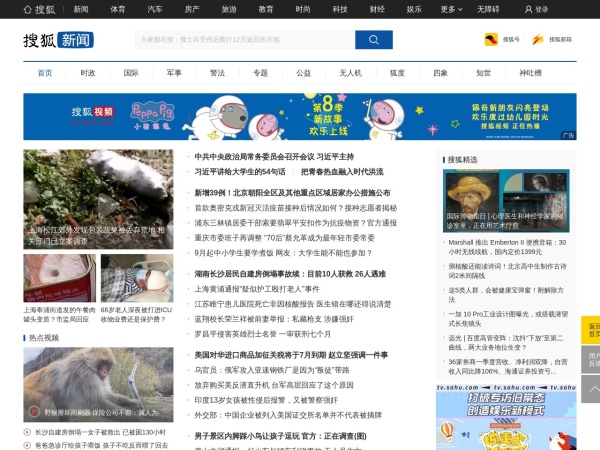The image size is (600, 450).
Task: Open the Peppa Pig banner advertisement
Action: pos(299,117)
